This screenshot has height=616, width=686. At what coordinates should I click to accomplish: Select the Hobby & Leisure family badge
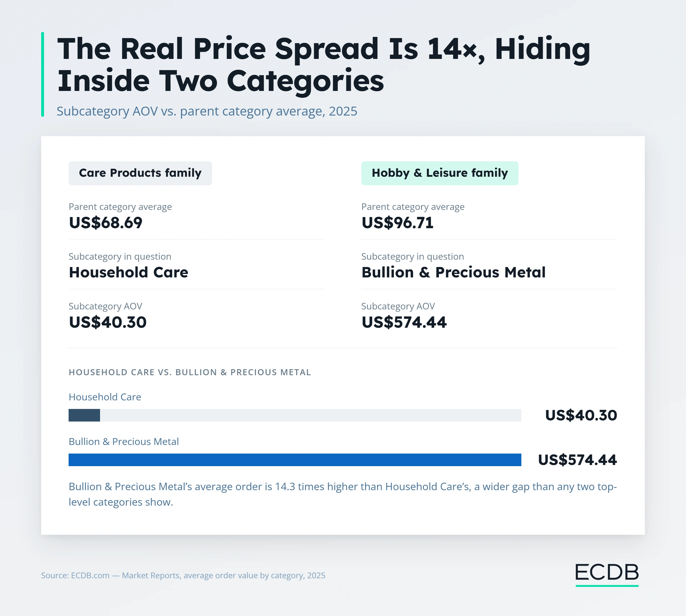point(439,173)
